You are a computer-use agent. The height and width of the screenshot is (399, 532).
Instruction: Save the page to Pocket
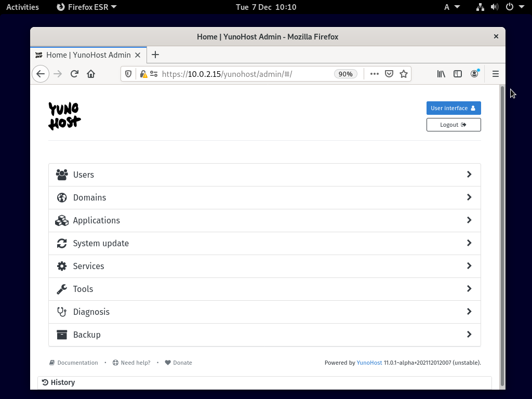coord(389,74)
